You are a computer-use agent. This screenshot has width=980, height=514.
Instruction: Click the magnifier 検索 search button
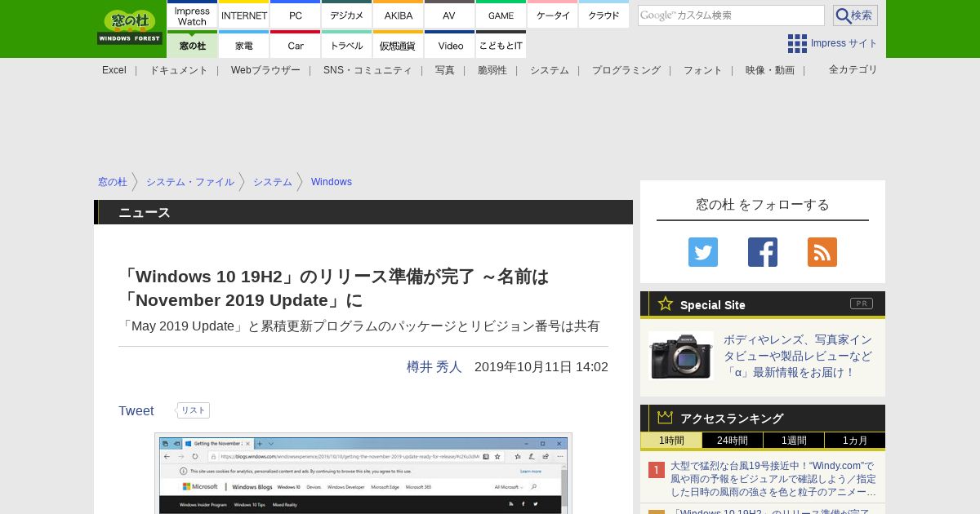coord(855,16)
